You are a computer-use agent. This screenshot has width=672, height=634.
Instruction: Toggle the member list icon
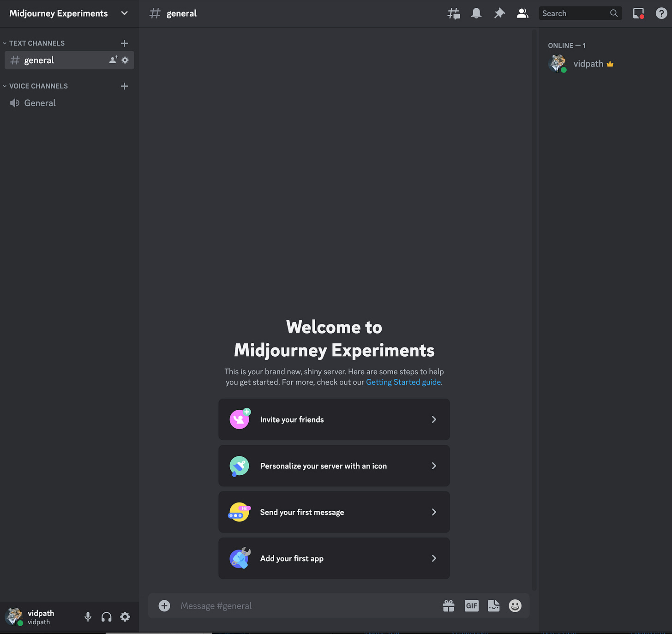pyautogui.click(x=522, y=13)
